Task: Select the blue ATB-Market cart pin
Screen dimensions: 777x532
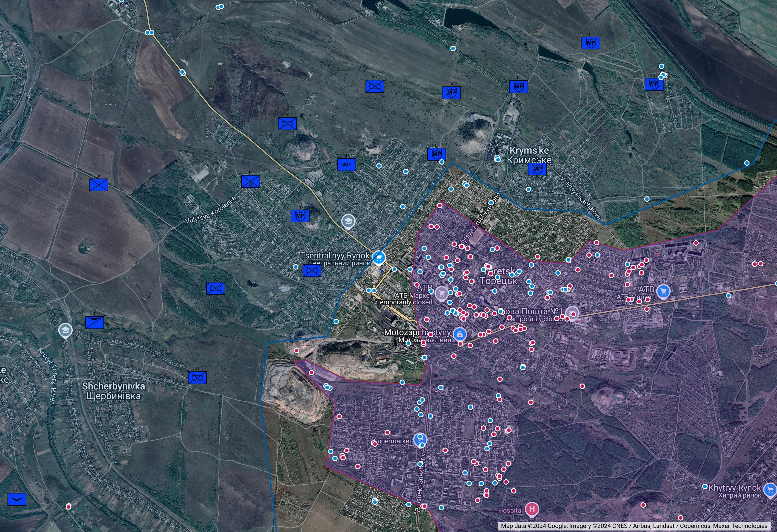Action: click(x=663, y=291)
